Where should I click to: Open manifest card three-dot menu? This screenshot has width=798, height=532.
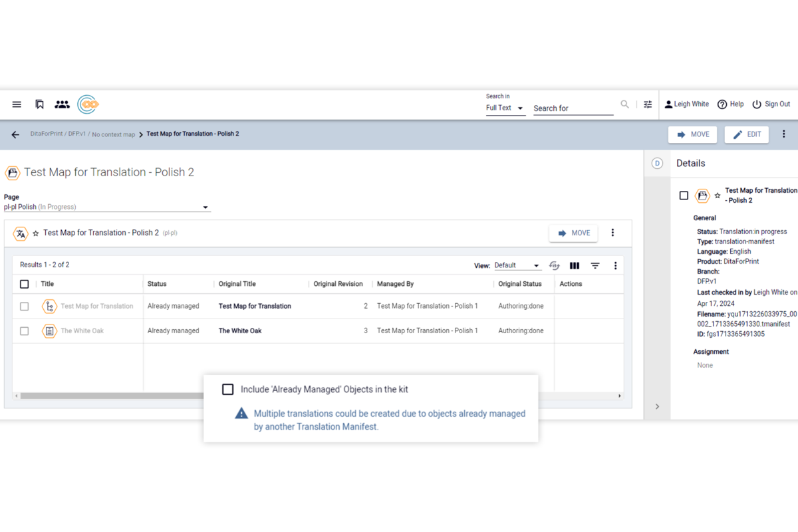[612, 233]
